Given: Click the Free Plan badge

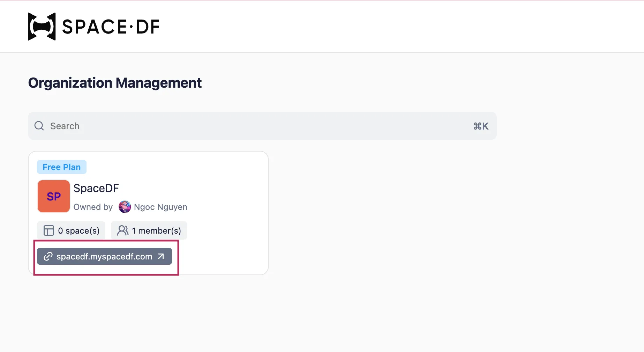Looking at the screenshot, I should pyautogui.click(x=62, y=167).
